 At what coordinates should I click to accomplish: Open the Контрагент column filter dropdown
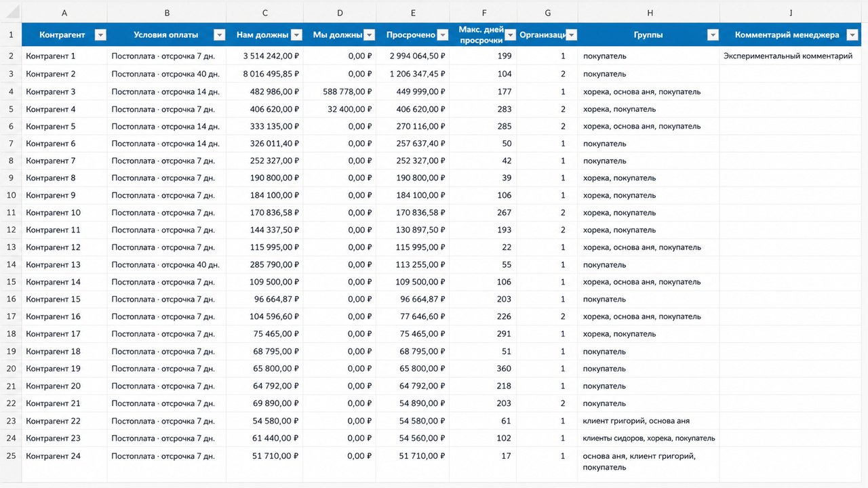coord(100,35)
